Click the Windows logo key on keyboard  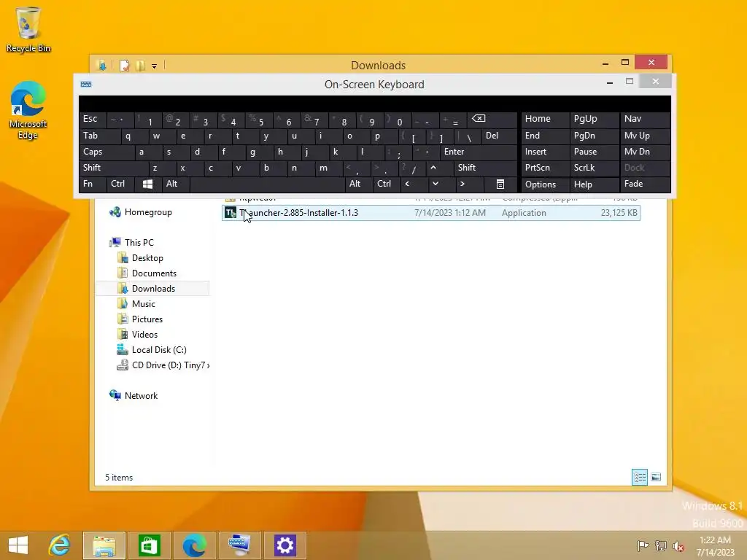click(x=147, y=184)
